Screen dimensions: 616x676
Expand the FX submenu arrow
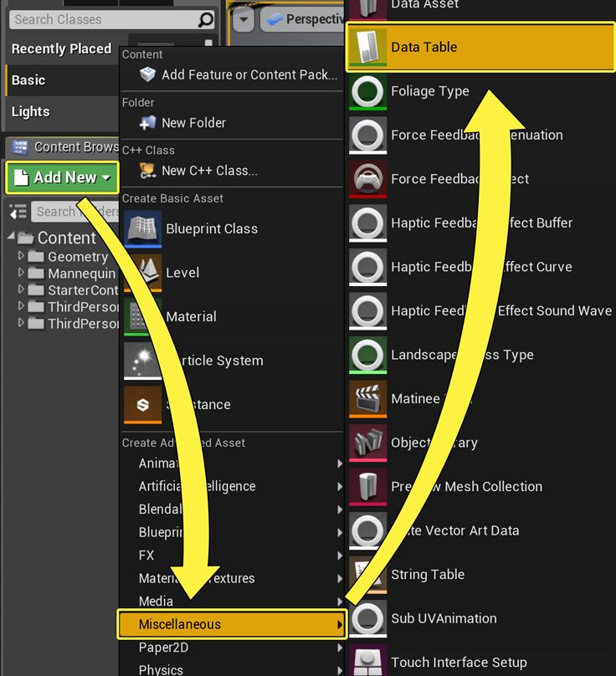pyautogui.click(x=340, y=556)
